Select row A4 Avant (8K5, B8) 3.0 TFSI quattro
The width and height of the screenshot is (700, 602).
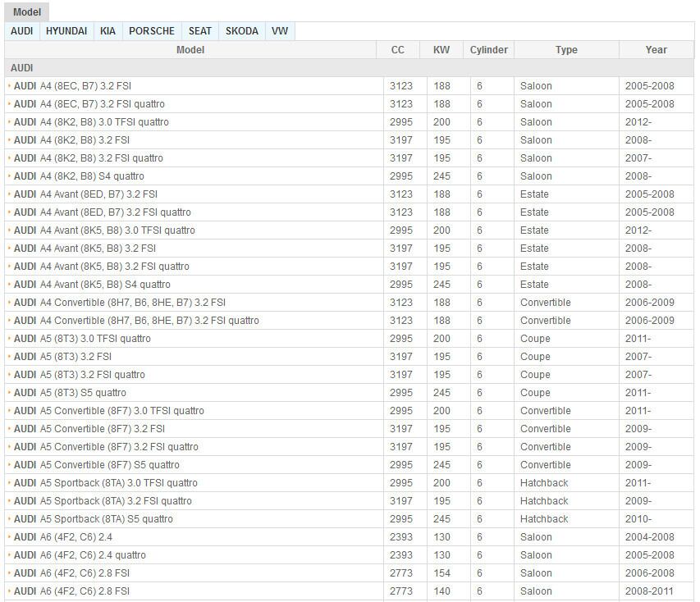[349, 230]
